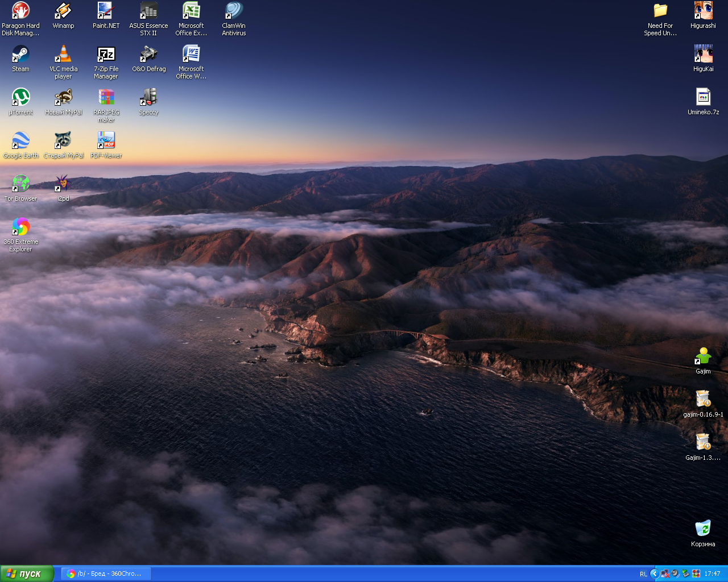728x582 pixels.
Task: Select the Paint.NET desktop icon
Action: pos(106,11)
